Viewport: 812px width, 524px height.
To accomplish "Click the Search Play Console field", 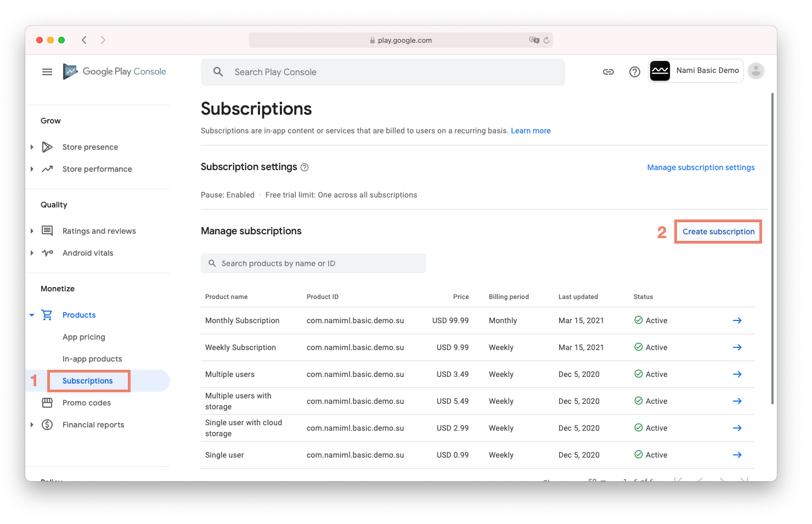I will pyautogui.click(x=383, y=72).
